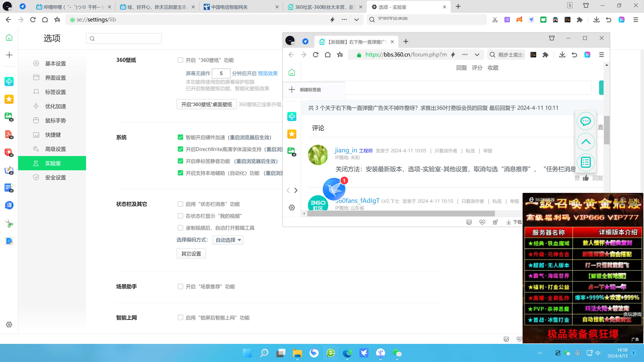The image size is (644, 362).
Task: Click the back-to-top arrow floating button
Action: click(x=585, y=142)
